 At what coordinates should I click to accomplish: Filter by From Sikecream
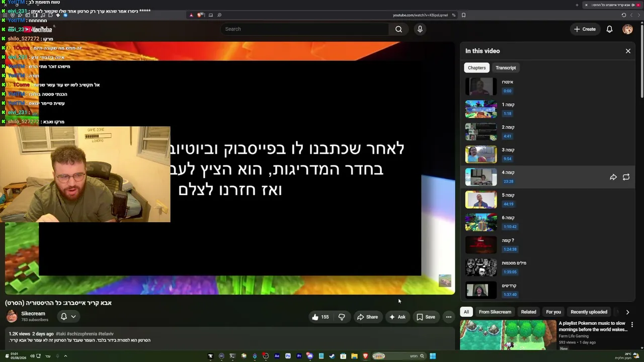495,312
